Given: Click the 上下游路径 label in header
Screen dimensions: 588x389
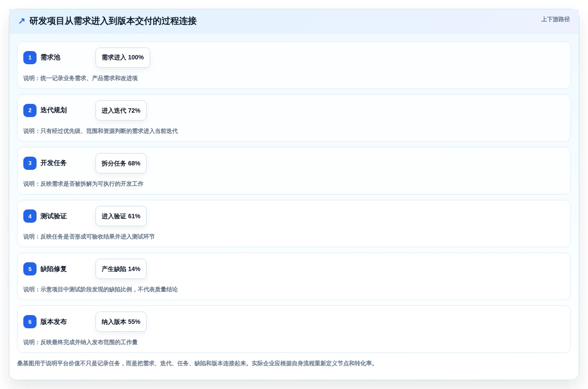Looking at the screenshot, I should click(x=555, y=19).
